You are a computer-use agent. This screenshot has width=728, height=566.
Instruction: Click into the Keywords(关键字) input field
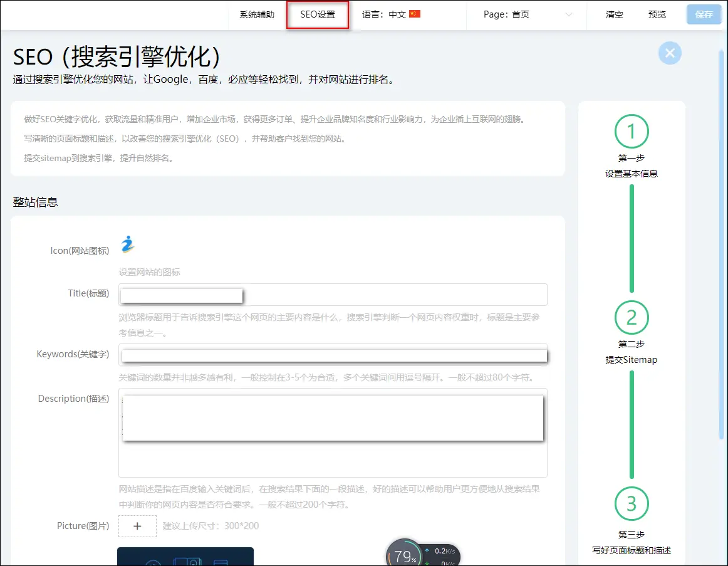pyautogui.click(x=332, y=355)
